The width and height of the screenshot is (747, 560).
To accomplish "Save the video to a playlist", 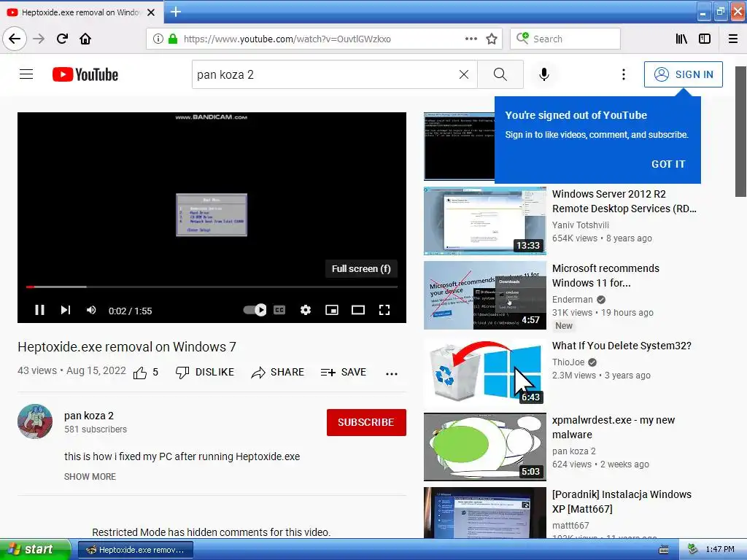I will click(x=344, y=373).
